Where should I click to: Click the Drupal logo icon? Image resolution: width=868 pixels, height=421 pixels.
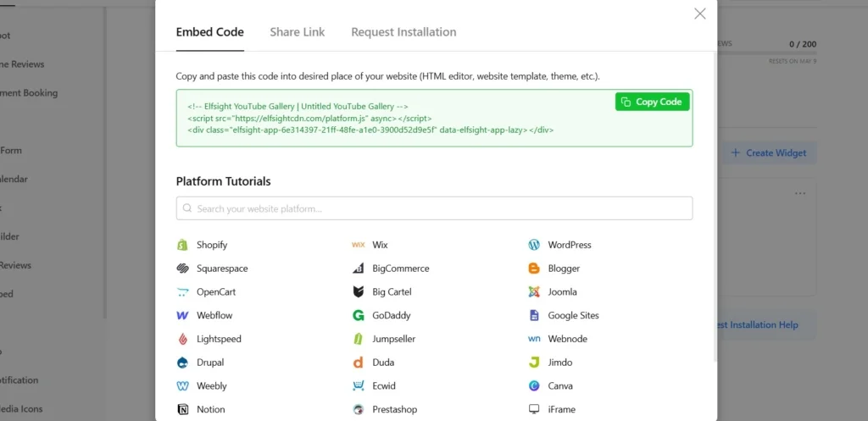pos(182,363)
